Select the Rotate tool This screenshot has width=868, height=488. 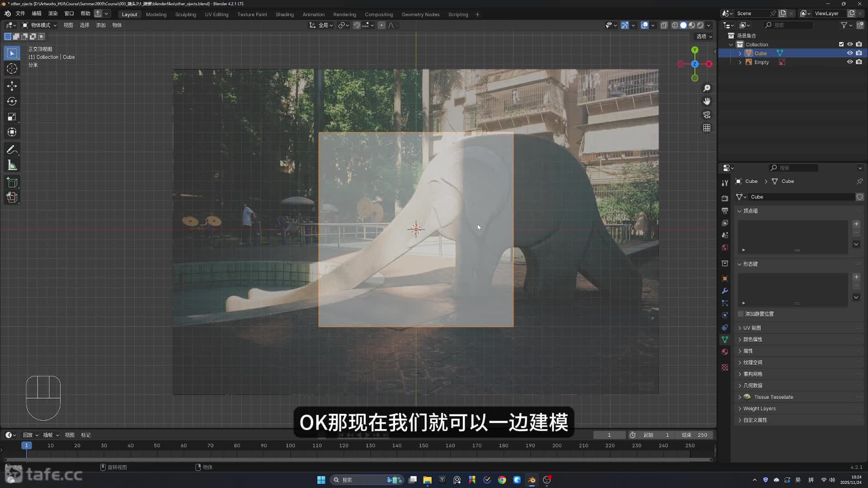point(12,101)
